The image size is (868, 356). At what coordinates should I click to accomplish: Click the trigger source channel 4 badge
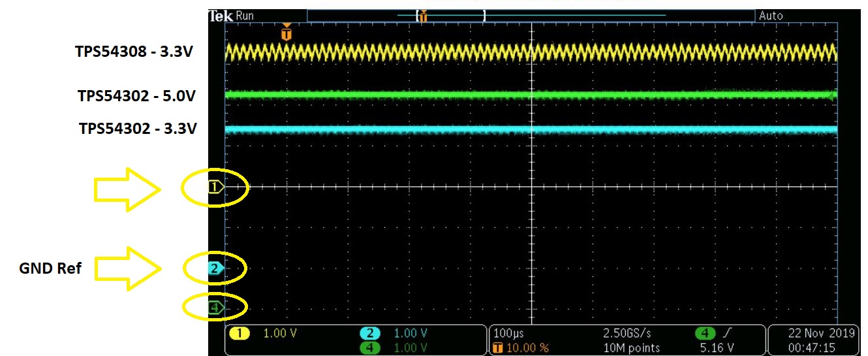click(706, 334)
